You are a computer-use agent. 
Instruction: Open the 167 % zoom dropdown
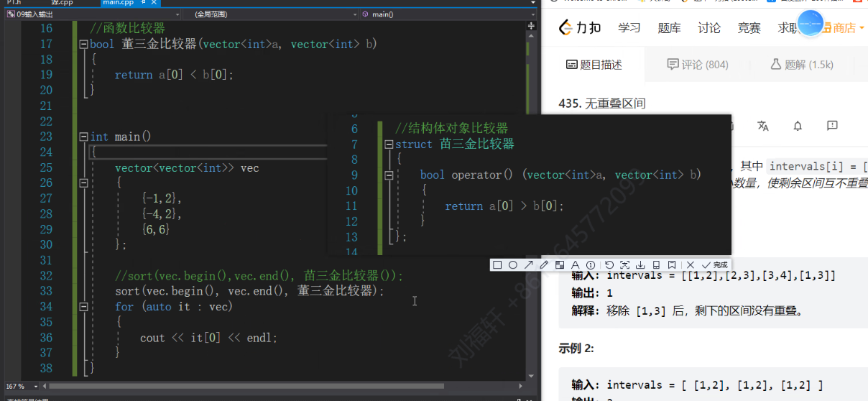(22, 387)
